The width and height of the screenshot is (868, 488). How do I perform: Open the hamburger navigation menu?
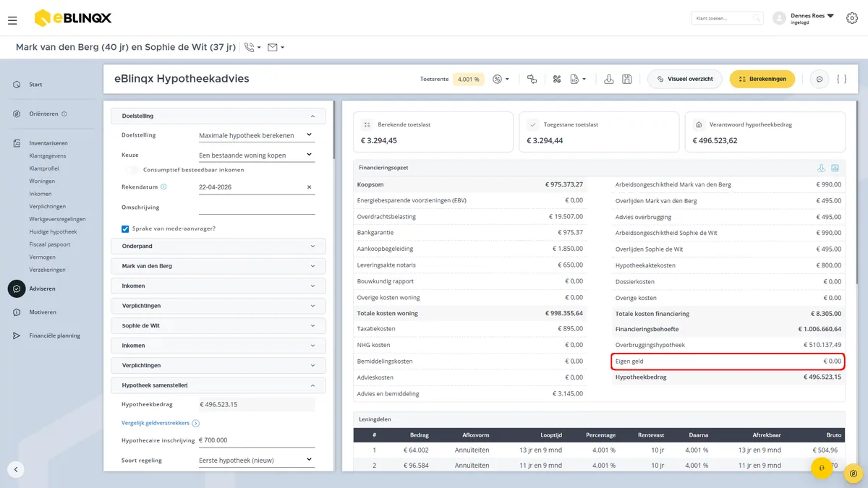(x=12, y=20)
